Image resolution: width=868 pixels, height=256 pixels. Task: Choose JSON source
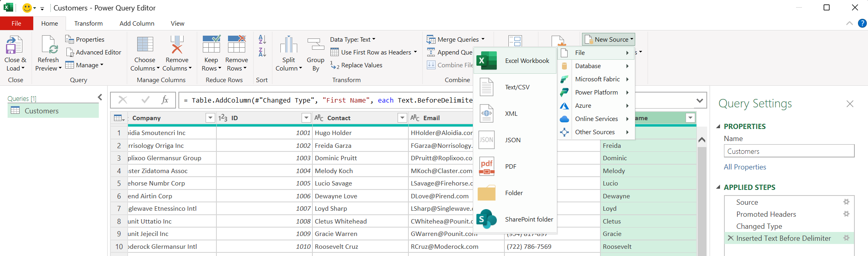click(x=514, y=140)
